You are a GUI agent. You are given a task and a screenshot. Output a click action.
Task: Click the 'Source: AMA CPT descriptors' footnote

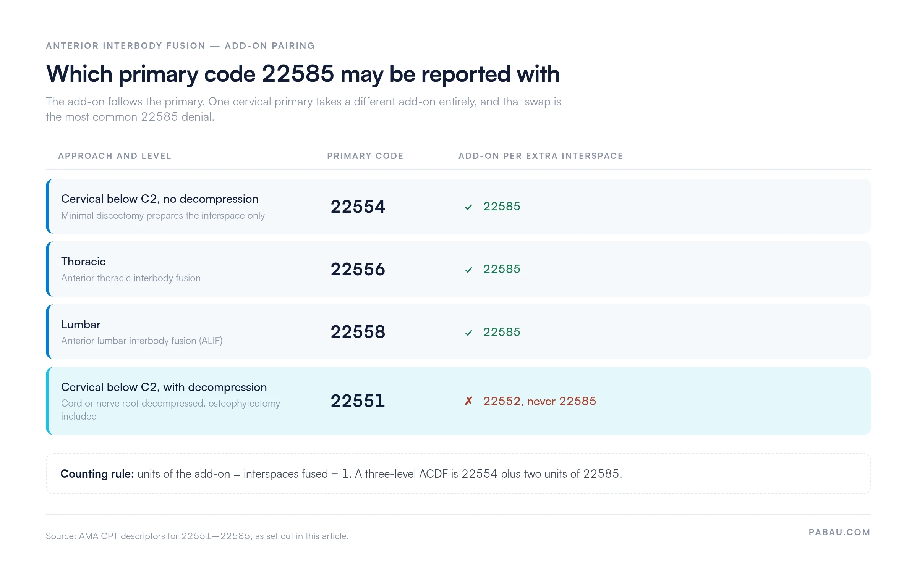[197, 536]
